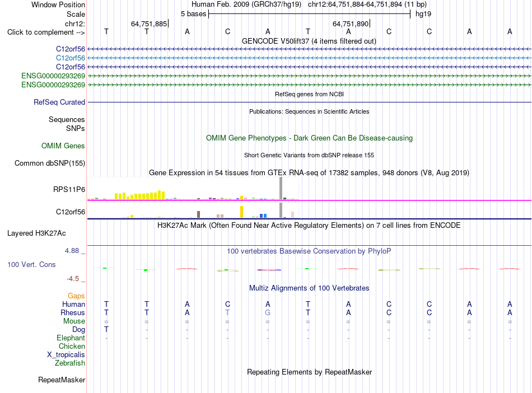Open 'Short Genetic Variants from dbSNP release 155' title
Viewport: 532px width, 393px height.
pos(309,155)
